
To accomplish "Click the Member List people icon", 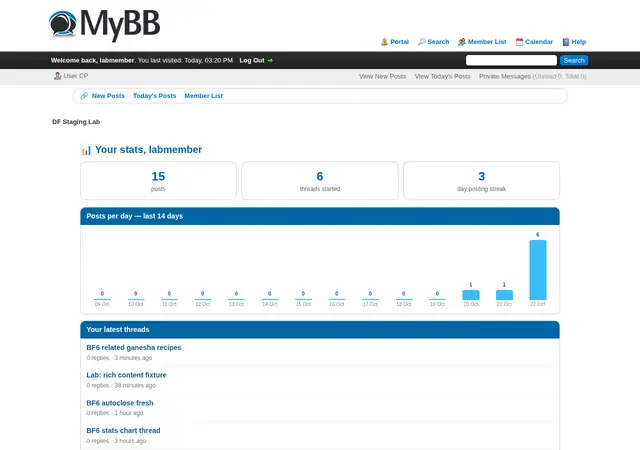I will click(462, 42).
